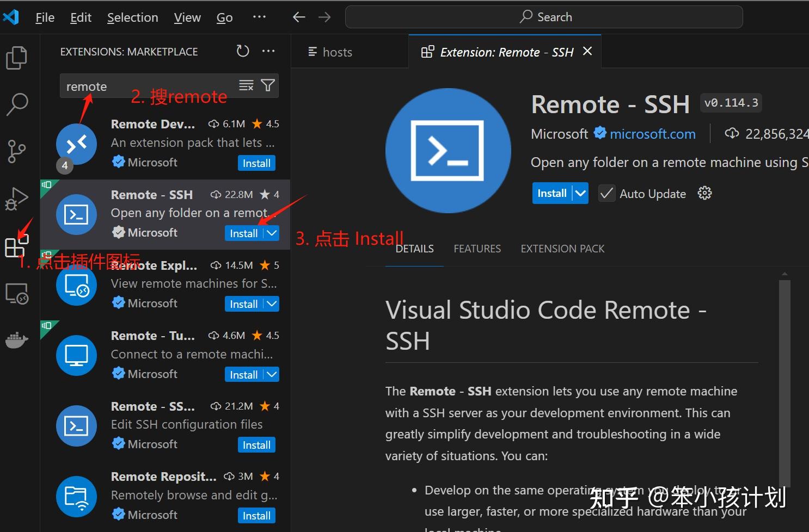Open Install dropdown on extension detail page

pyautogui.click(x=580, y=193)
